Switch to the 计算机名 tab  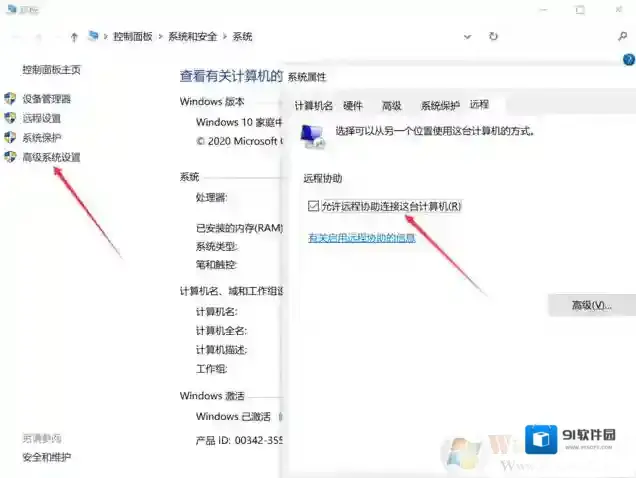pos(313,105)
